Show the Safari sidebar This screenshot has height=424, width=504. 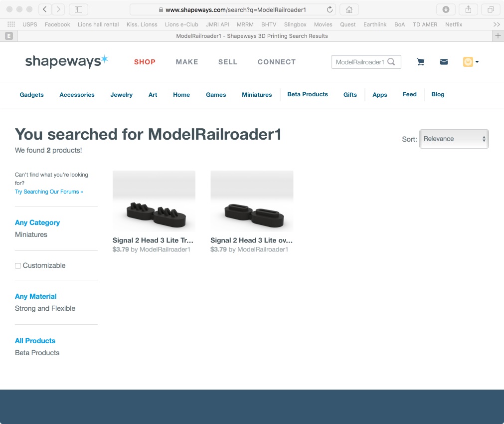tap(78, 9)
